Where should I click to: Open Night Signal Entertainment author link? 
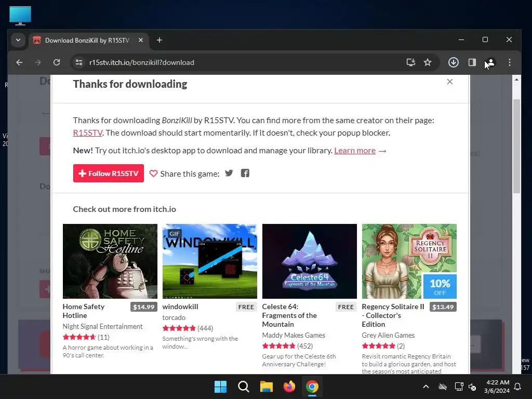pyautogui.click(x=102, y=326)
